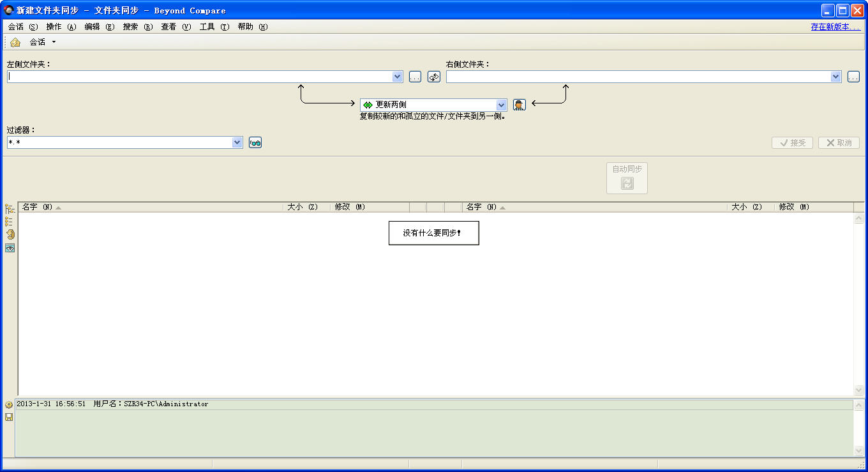Click the 存在新版本 link
868x472 pixels.
point(835,27)
